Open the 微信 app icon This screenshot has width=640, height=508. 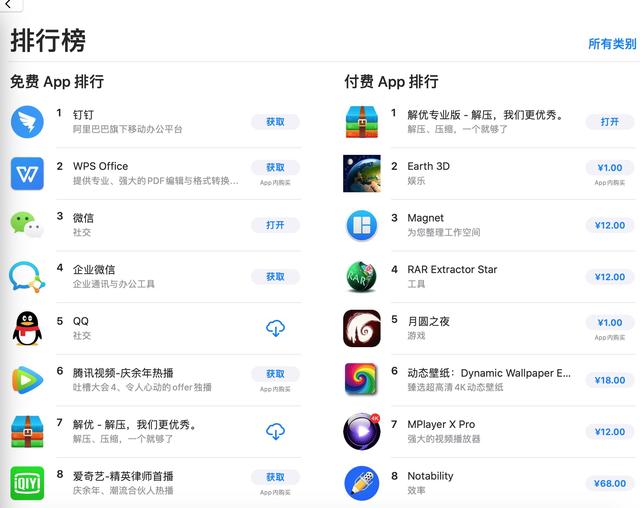27,225
